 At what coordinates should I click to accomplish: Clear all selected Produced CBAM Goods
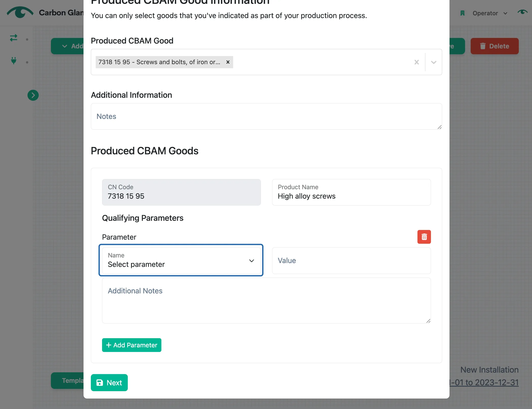[x=416, y=62]
